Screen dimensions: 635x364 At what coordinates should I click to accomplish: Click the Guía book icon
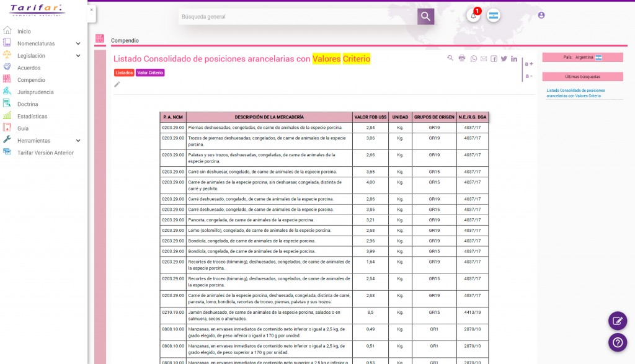click(7, 128)
